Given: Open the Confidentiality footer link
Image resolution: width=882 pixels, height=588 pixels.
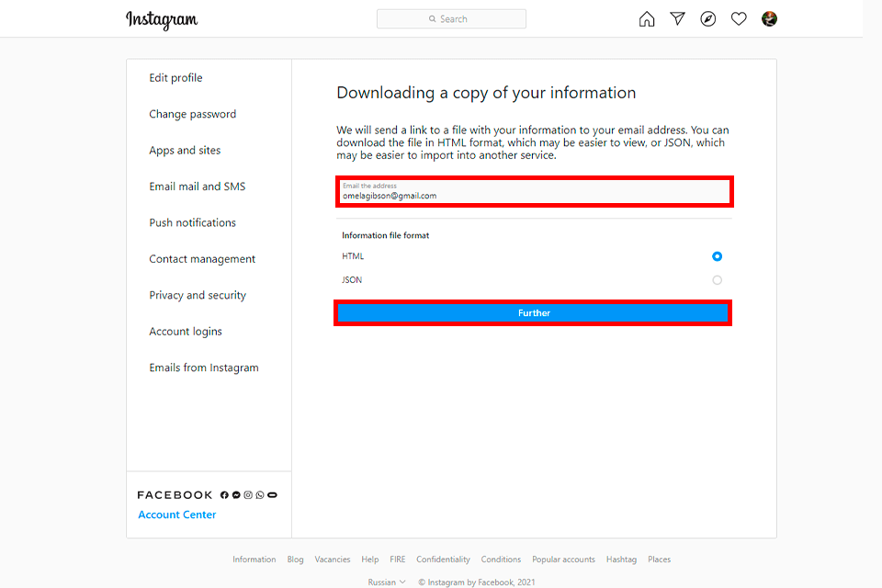Looking at the screenshot, I should (443, 560).
